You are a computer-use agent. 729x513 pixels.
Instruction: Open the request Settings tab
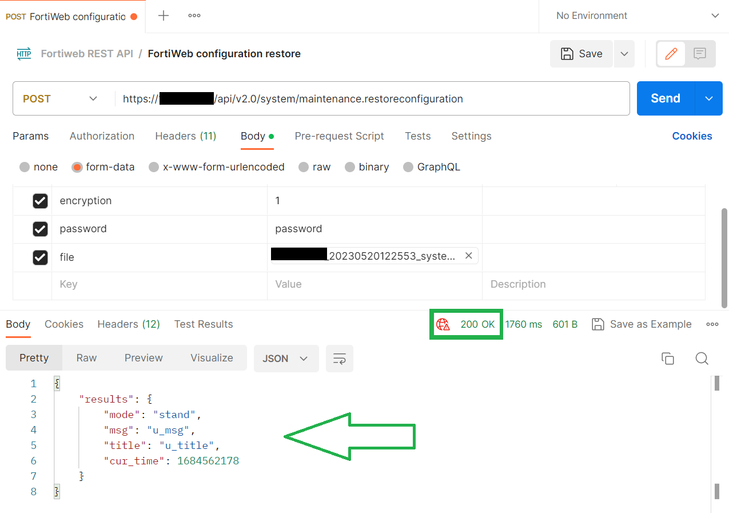coord(471,136)
